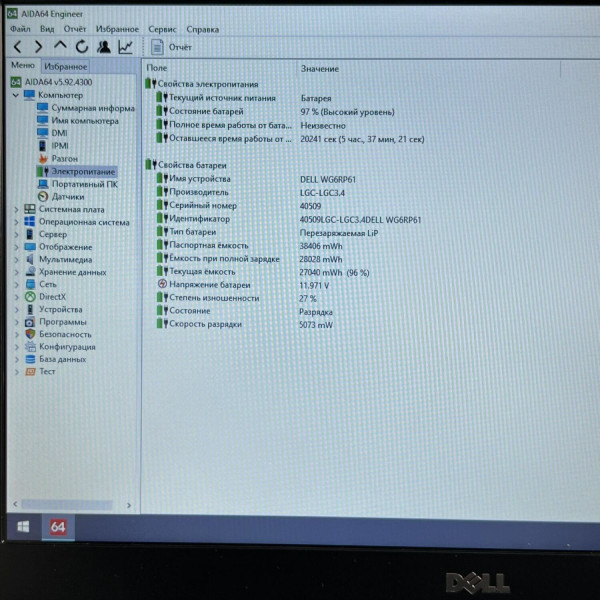
Task: Open the Файл menu
Action: click(x=20, y=29)
